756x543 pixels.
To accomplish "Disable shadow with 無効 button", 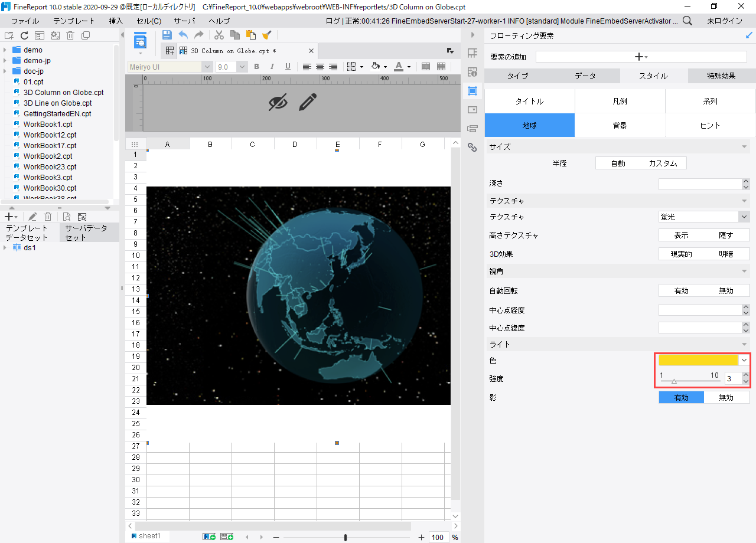I will pyautogui.click(x=726, y=397).
